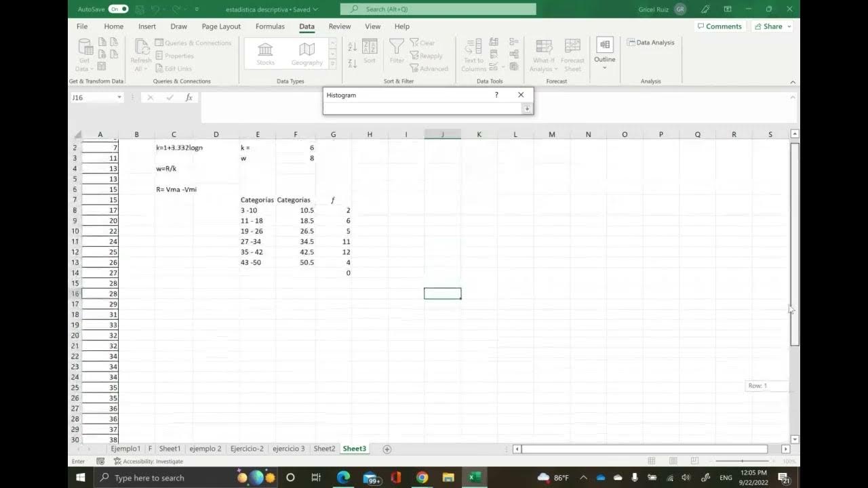Viewport: 868px width, 488px height.
Task: Click Queries & Connections
Action: (x=193, y=43)
